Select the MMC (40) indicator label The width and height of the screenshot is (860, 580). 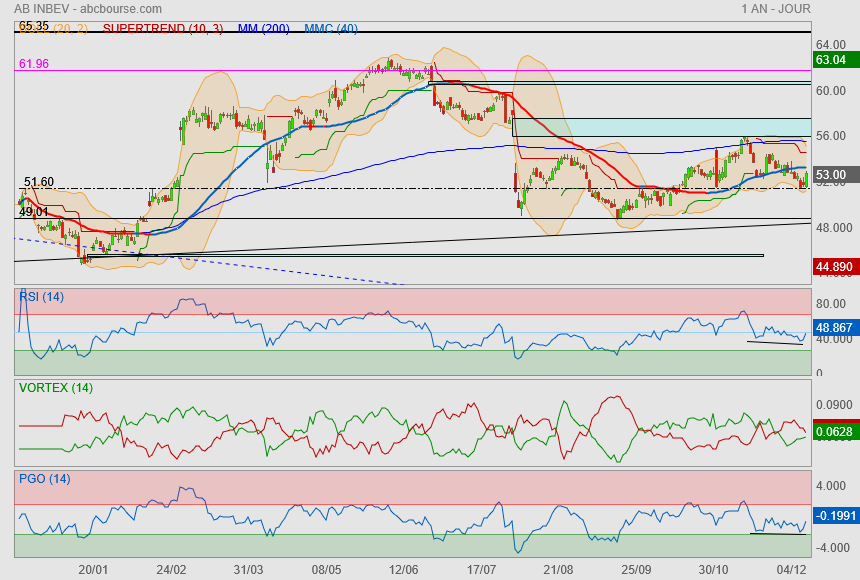coord(331,29)
